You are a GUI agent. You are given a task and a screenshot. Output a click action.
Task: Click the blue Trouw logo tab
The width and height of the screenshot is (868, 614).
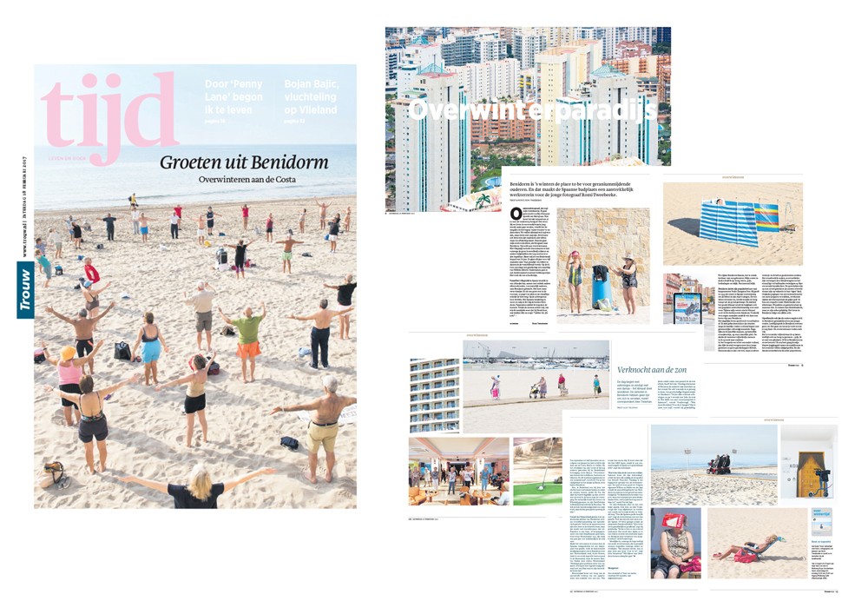(x=25, y=289)
